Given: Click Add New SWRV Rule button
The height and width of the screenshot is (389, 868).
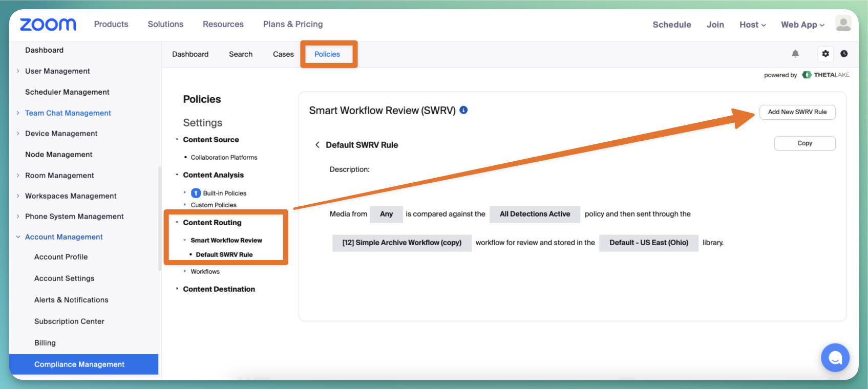Looking at the screenshot, I should click(x=797, y=112).
